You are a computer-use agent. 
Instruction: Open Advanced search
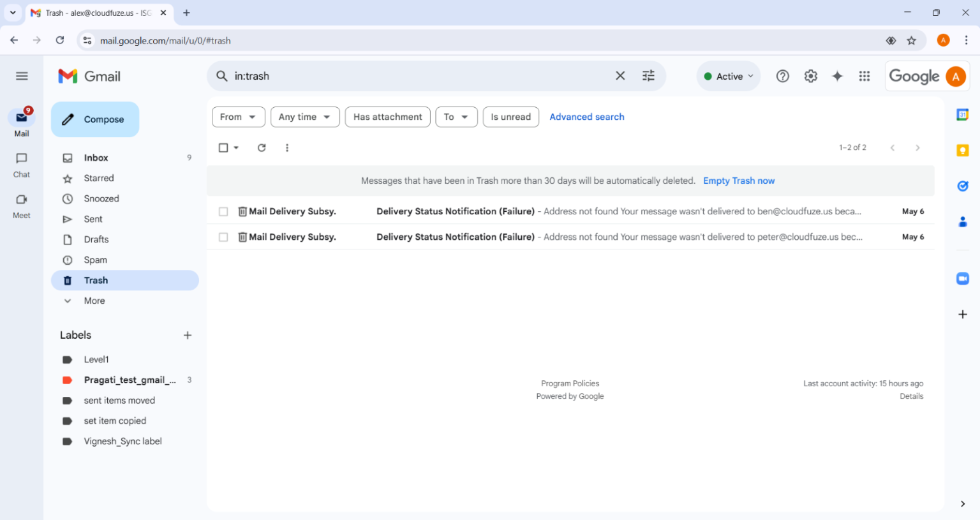tap(586, 117)
